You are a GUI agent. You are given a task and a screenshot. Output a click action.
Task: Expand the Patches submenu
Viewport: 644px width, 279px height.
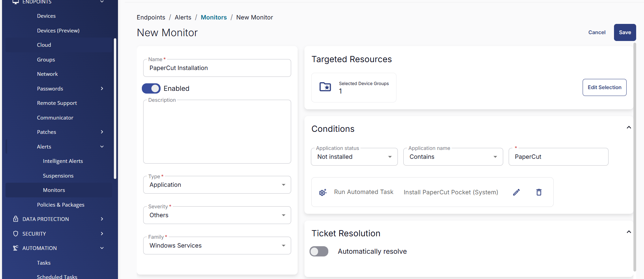(x=102, y=132)
